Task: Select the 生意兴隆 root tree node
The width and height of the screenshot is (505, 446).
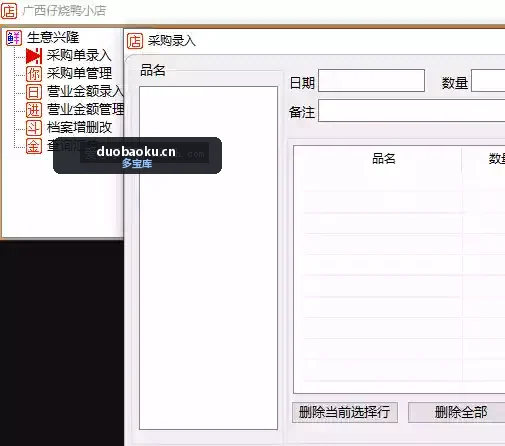Action: point(53,37)
